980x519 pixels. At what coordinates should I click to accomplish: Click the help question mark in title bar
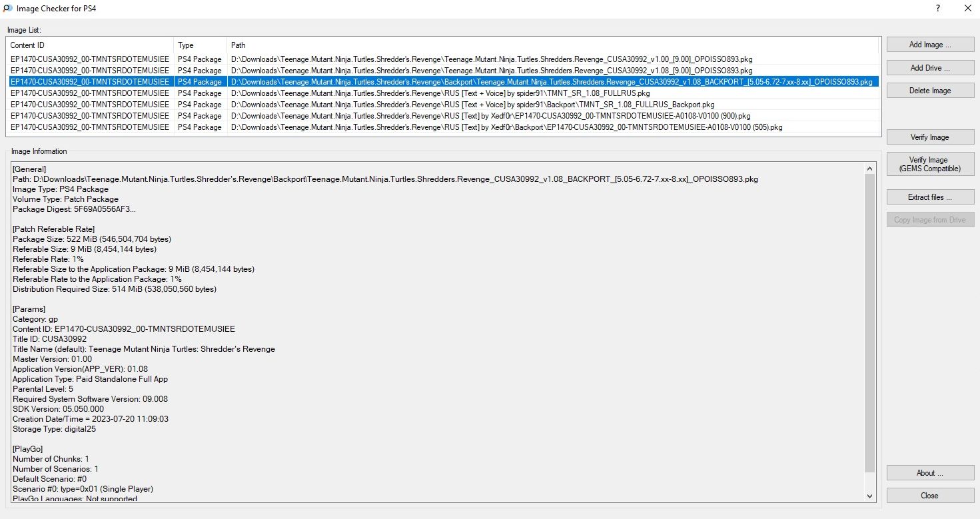pos(938,9)
